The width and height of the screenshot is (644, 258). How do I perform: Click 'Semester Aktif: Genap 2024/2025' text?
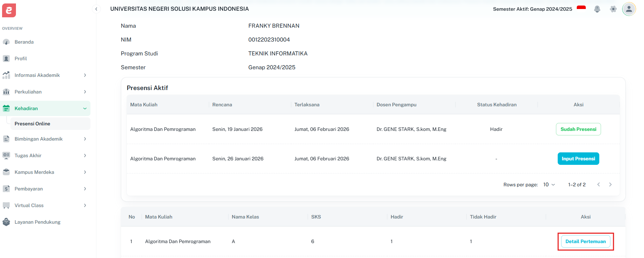[532, 9]
